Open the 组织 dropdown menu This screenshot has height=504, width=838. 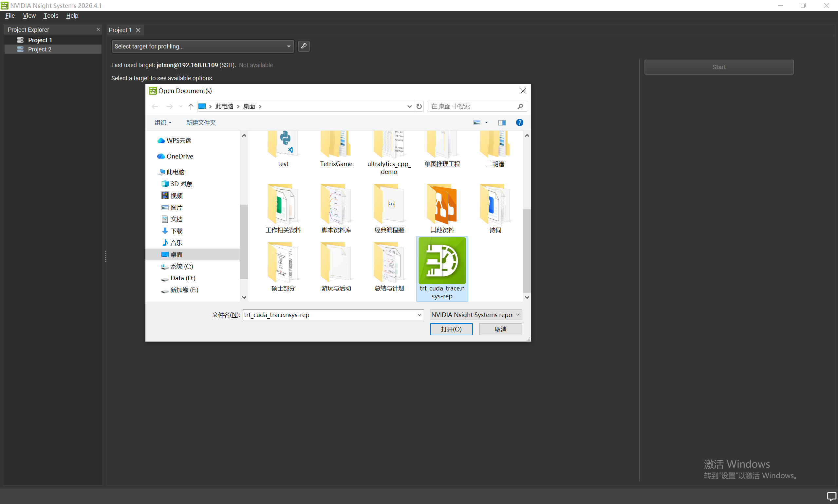point(163,122)
